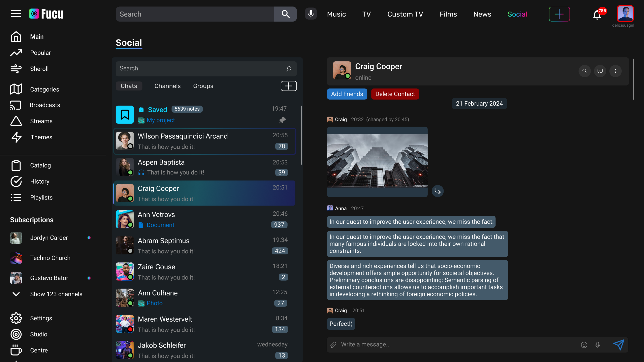
Task: Open the skyscraper image thumbnail in chat
Action: tap(377, 161)
